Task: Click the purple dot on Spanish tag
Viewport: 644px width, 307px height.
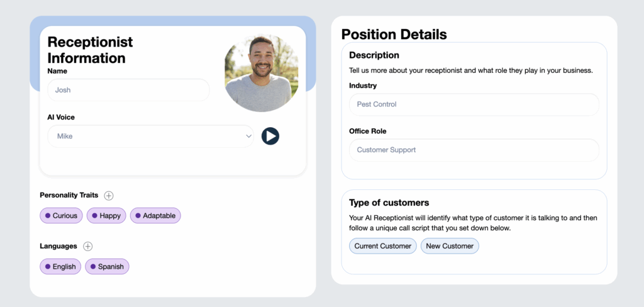Action: point(93,266)
